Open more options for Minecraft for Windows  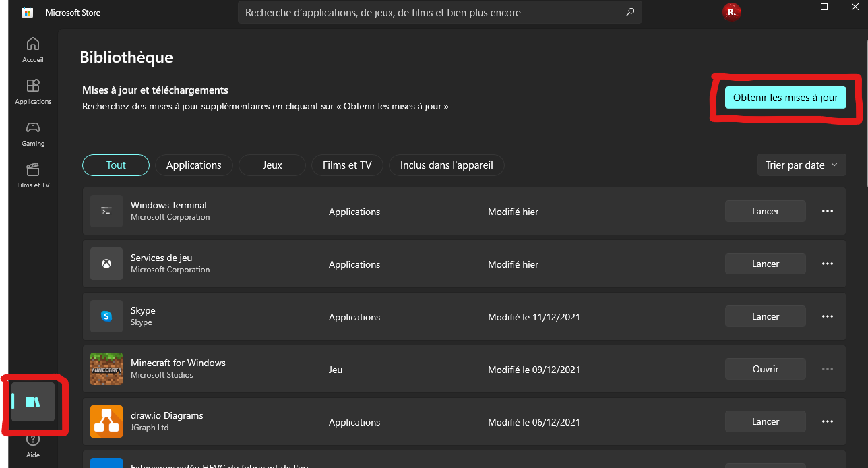click(x=828, y=369)
